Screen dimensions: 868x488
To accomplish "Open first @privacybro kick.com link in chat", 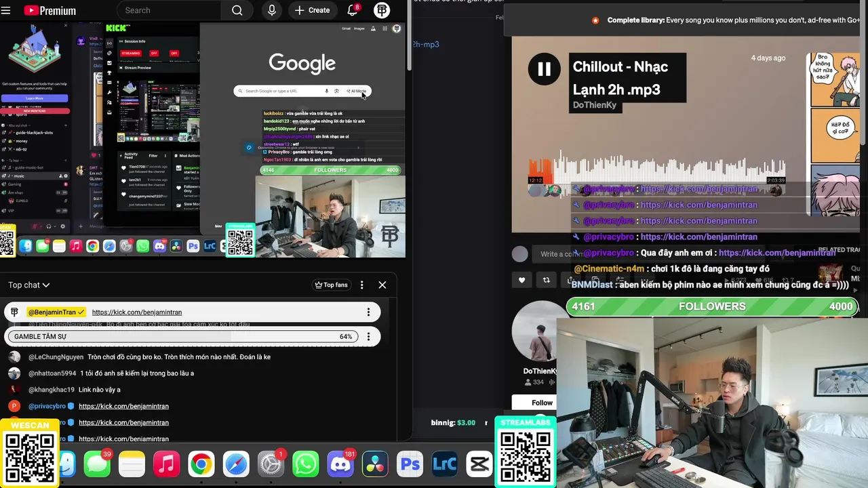I will (x=123, y=407).
